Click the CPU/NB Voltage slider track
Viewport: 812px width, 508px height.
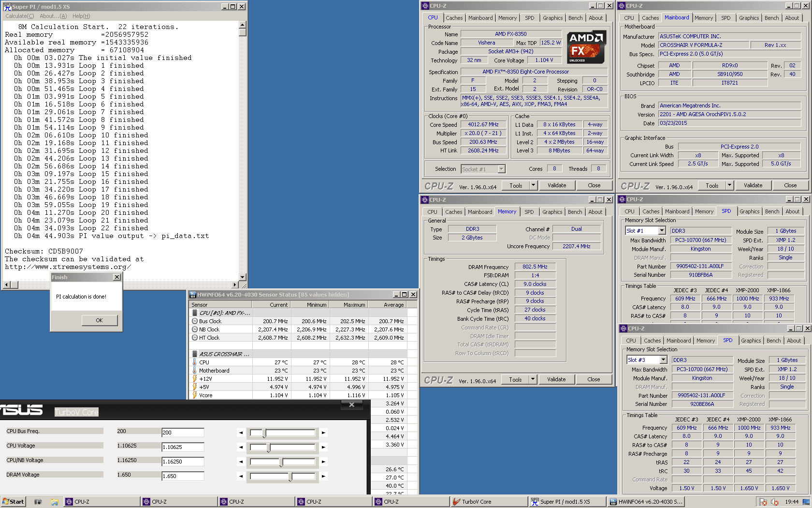coord(282,462)
